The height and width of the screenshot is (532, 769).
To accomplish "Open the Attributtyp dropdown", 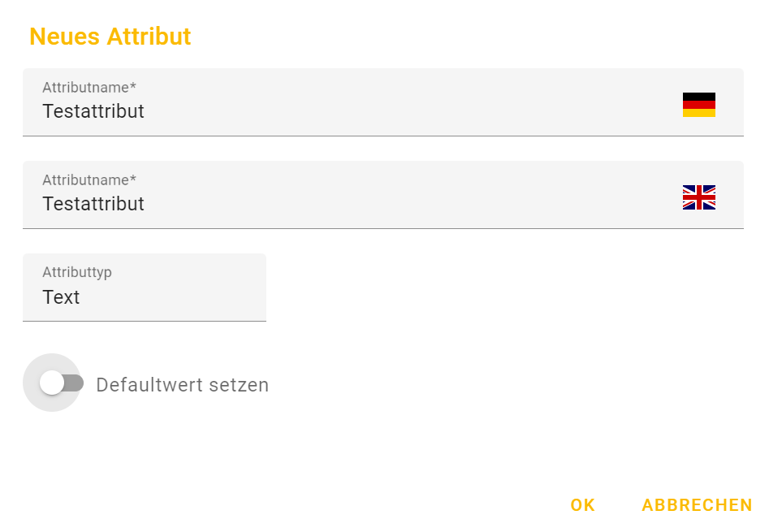I will pyautogui.click(x=144, y=288).
